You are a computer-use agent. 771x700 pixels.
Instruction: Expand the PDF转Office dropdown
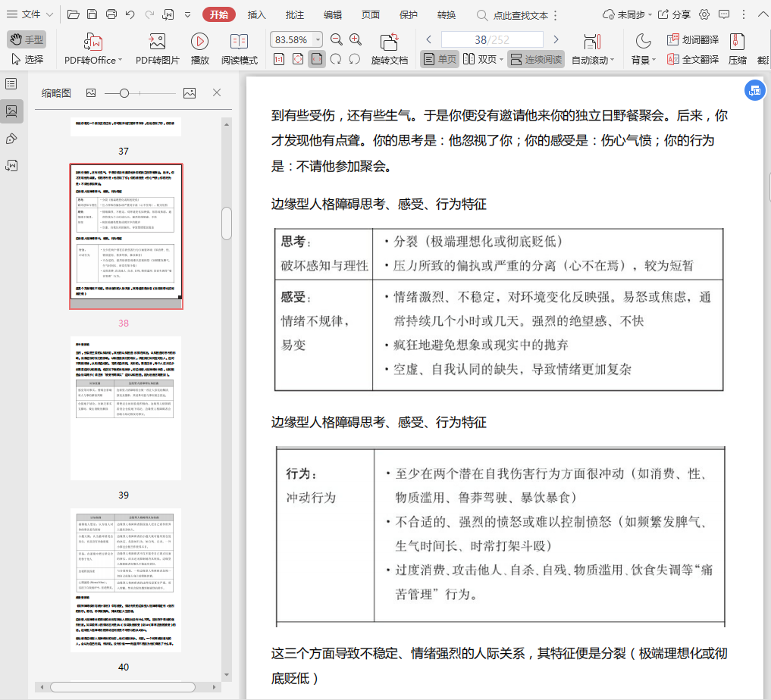[x=121, y=61]
